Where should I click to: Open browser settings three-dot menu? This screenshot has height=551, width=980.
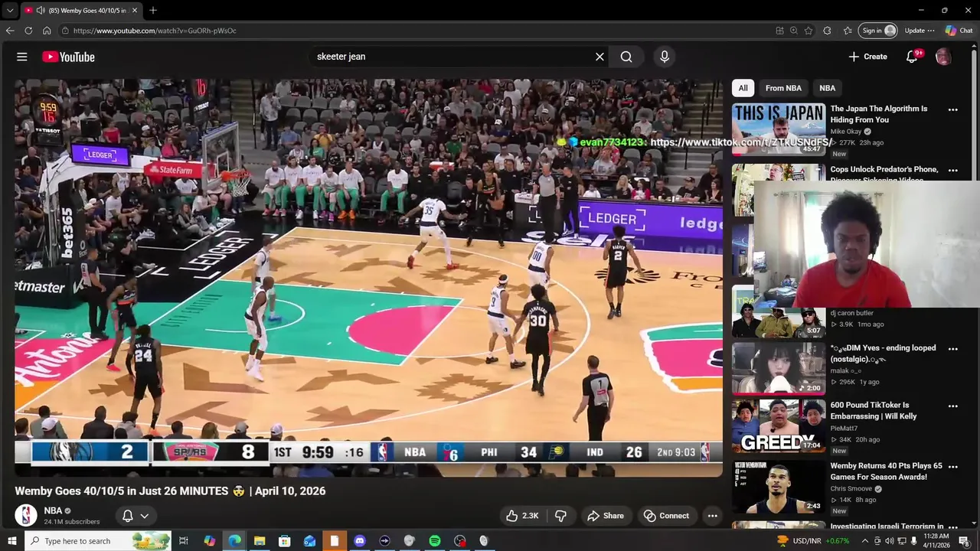point(931,31)
